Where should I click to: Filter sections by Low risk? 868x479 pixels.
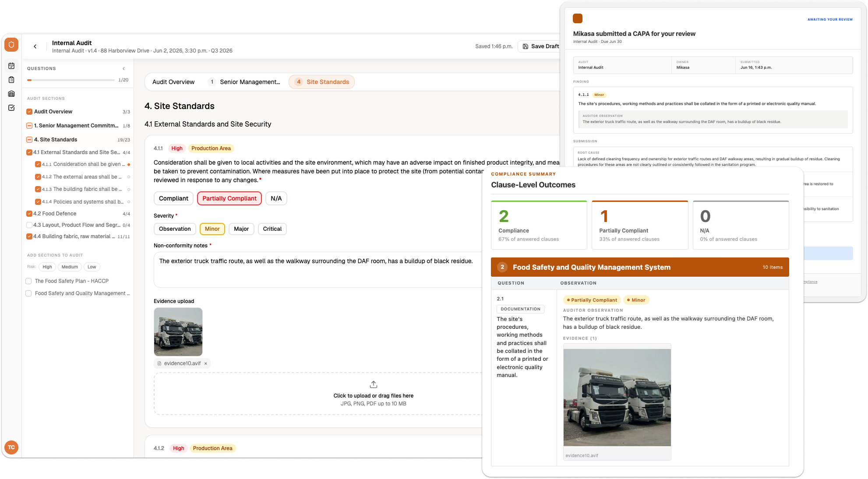coord(92,267)
